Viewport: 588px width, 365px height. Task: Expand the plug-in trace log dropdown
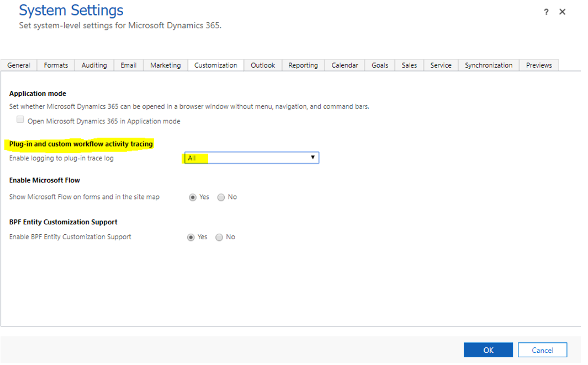click(252, 158)
